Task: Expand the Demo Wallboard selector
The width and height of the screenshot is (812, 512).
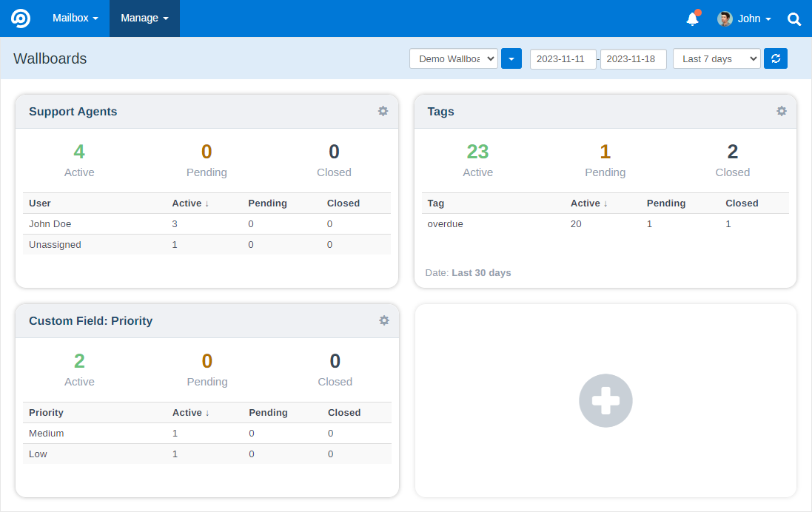Action: click(454, 58)
